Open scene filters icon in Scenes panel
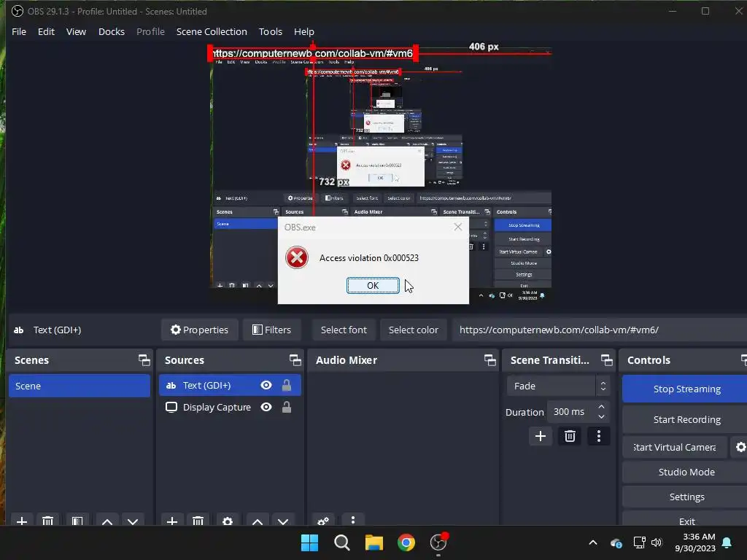 77,521
